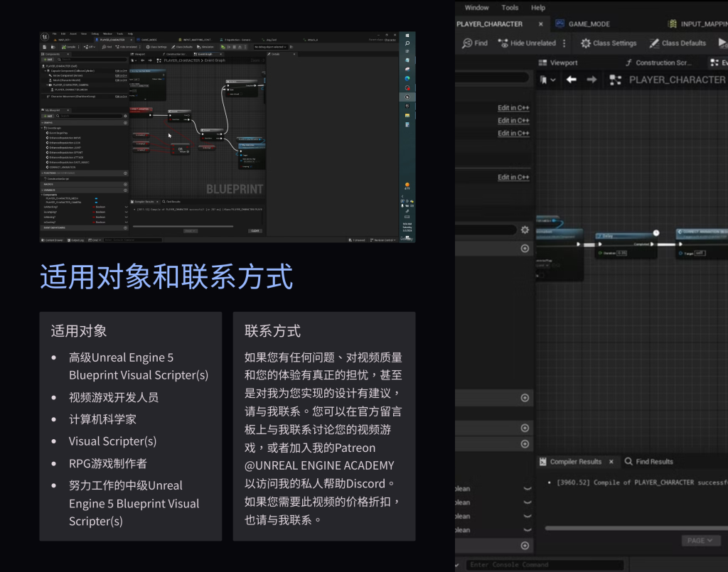The image size is (728, 572).
Task: Open the Help menu in the enlarged editor view
Action: [x=537, y=7]
